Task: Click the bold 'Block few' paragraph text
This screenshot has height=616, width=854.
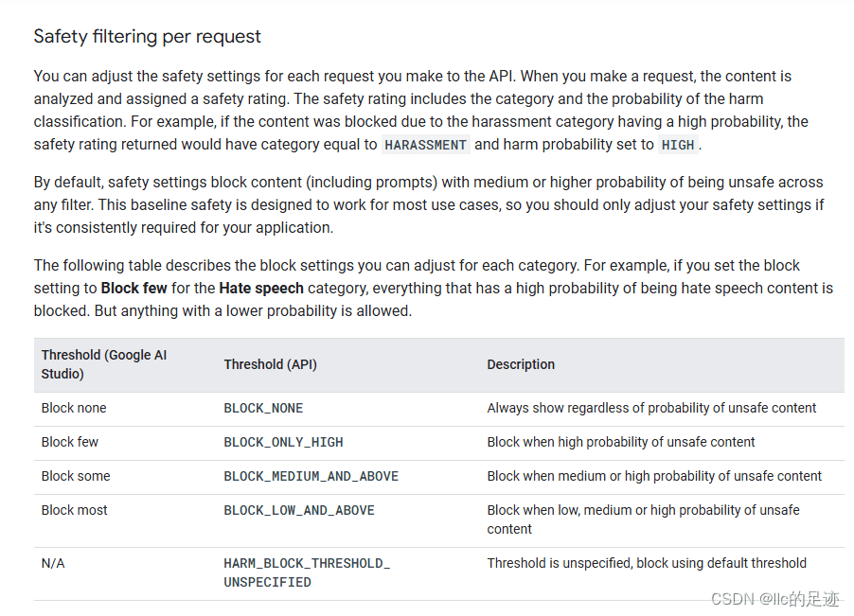Action: (134, 288)
